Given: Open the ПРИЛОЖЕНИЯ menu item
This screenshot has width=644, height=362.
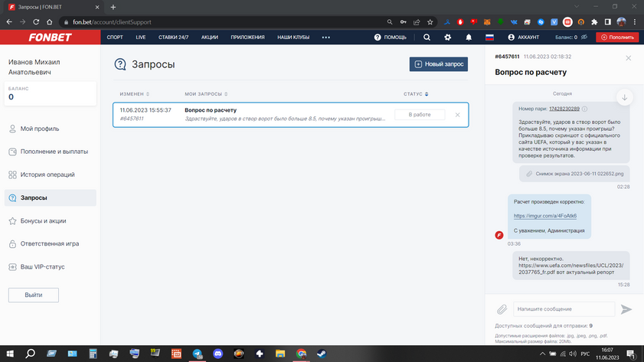Looking at the screenshot, I should [x=247, y=38].
